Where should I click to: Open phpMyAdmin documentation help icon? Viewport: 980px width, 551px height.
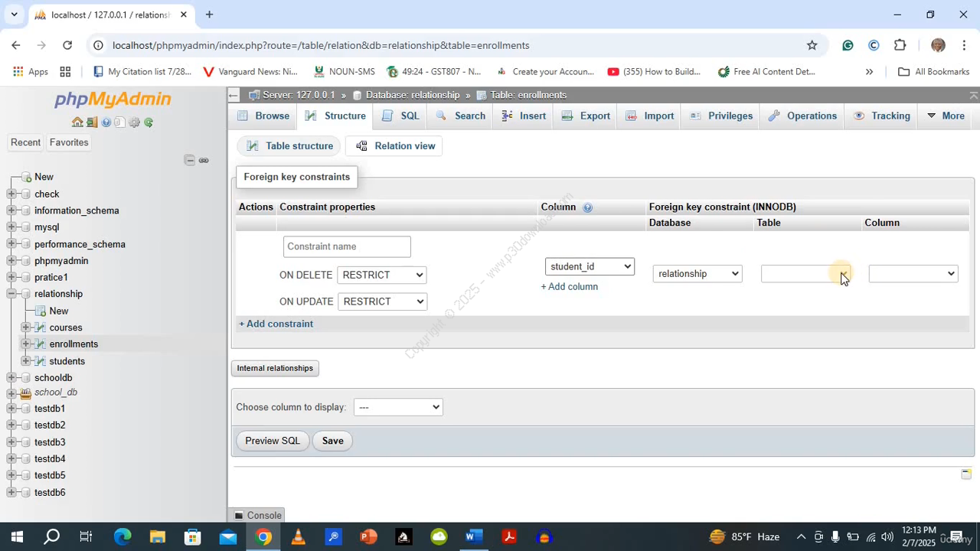click(x=106, y=122)
